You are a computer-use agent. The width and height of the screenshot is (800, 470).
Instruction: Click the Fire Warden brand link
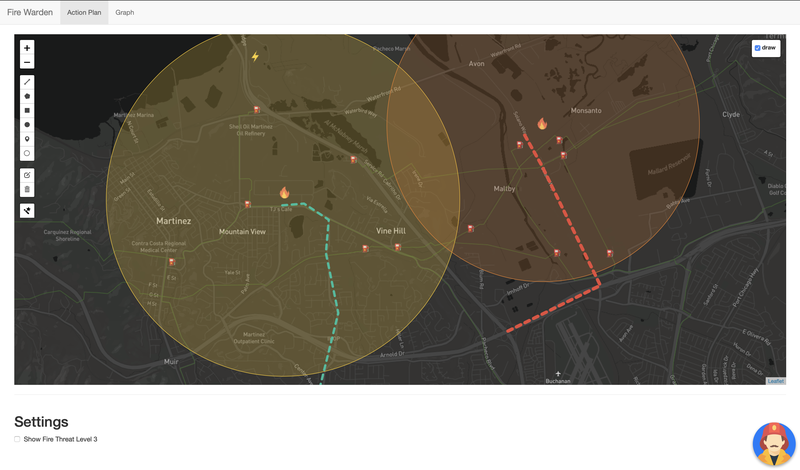30,13
